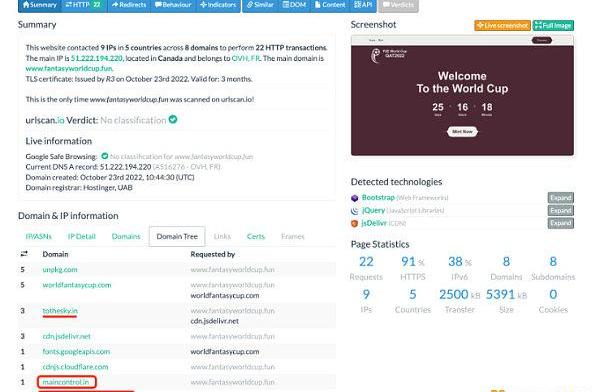The width and height of the screenshot is (600, 392).
Task: Follow the 51.222.194.220 main IP link
Action: (97, 58)
